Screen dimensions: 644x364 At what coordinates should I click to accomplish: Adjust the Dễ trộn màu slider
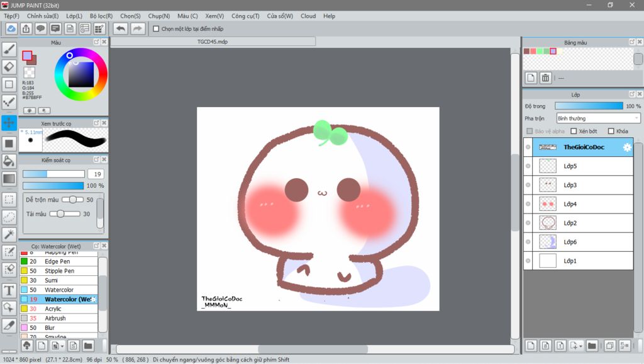pos(72,200)
